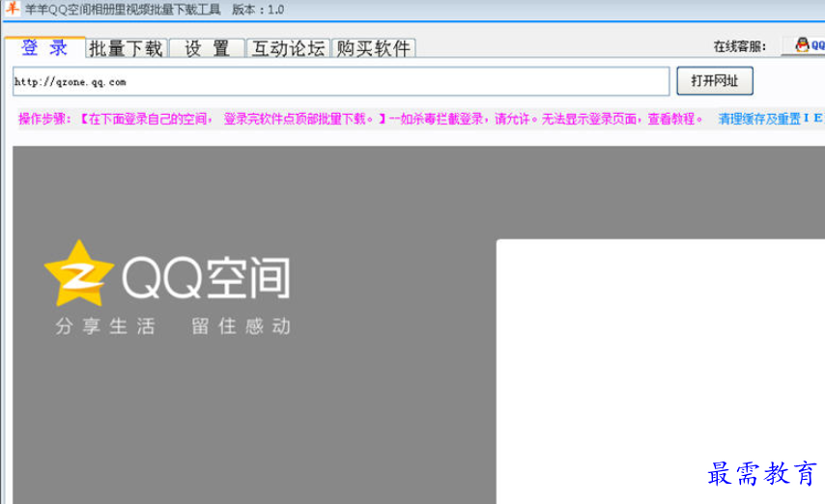Click the 清理缓存及重置IE link
The height and width of the screenshot is (504, 825).
770,119
